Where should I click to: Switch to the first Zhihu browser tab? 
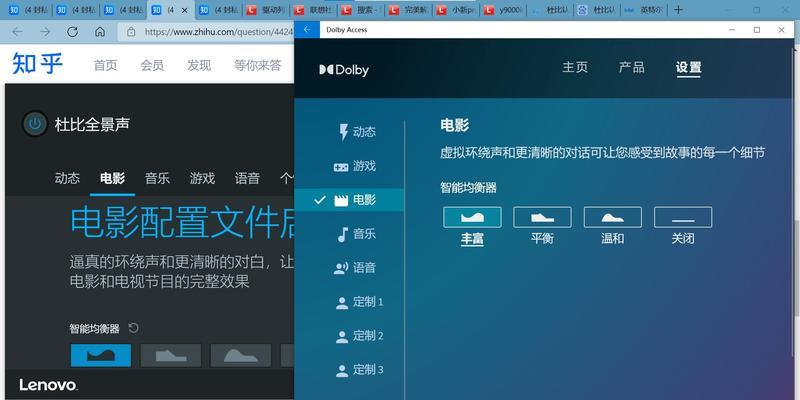28,10
